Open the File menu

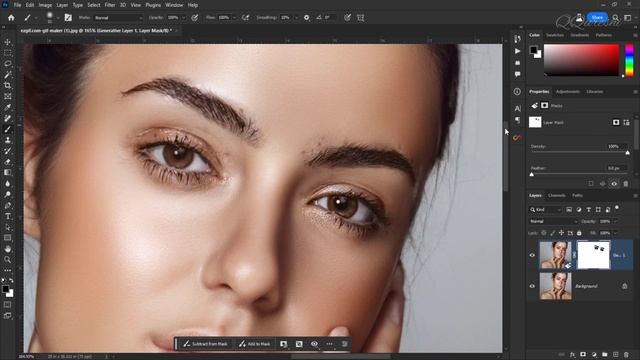(18, 5)
